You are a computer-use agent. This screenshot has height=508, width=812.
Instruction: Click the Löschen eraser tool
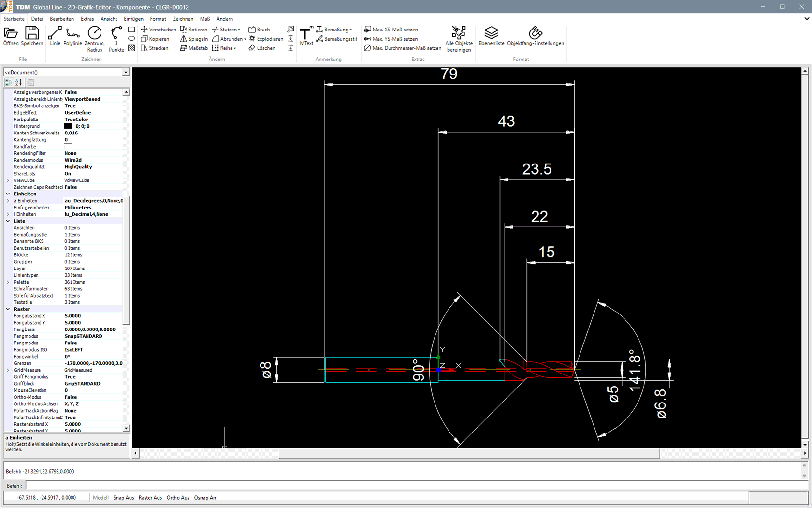pos(262,48)
